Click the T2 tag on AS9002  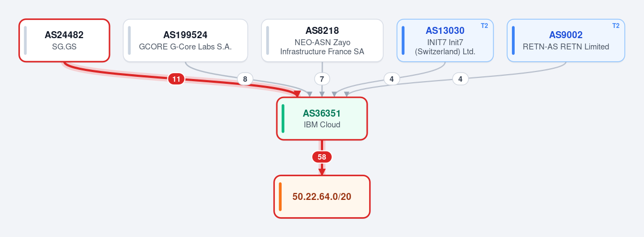[616, 26]
